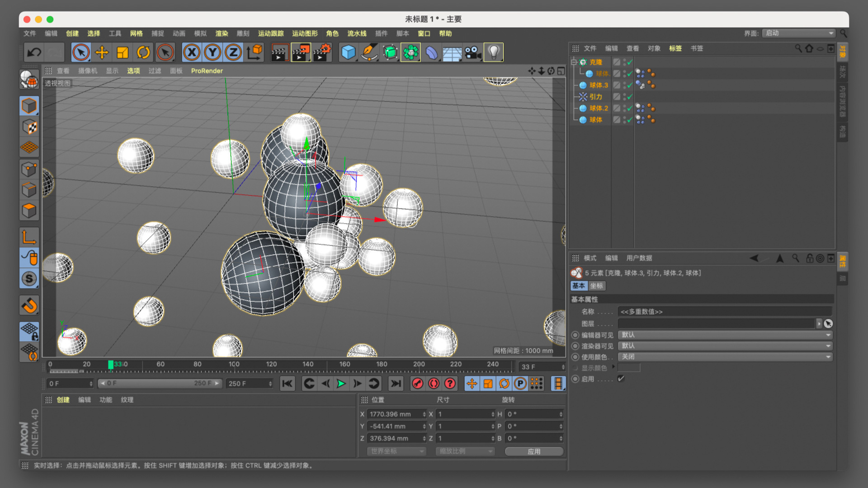Viewport: 868px width, 488px height.
Task: Toggle 编辑器可见 animation radio dot
Action: click(575, 335)
